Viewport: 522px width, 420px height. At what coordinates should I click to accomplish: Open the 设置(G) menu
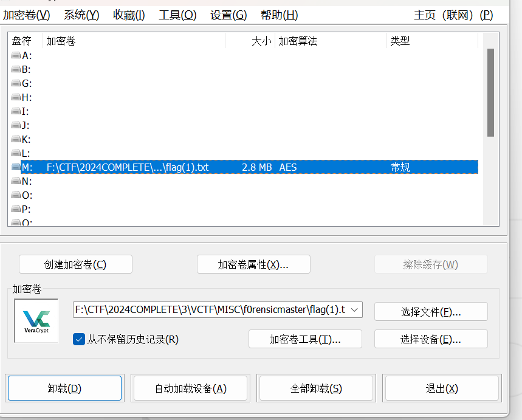(228, 15)
